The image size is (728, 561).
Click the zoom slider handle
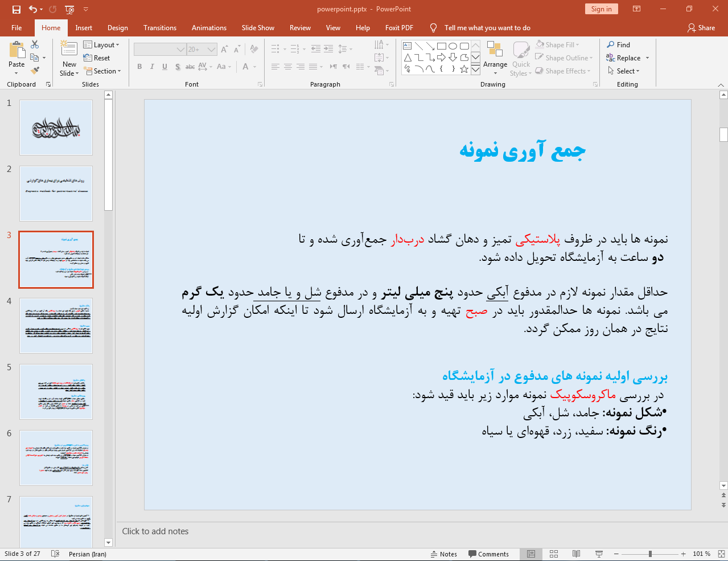tap(650, 554)
